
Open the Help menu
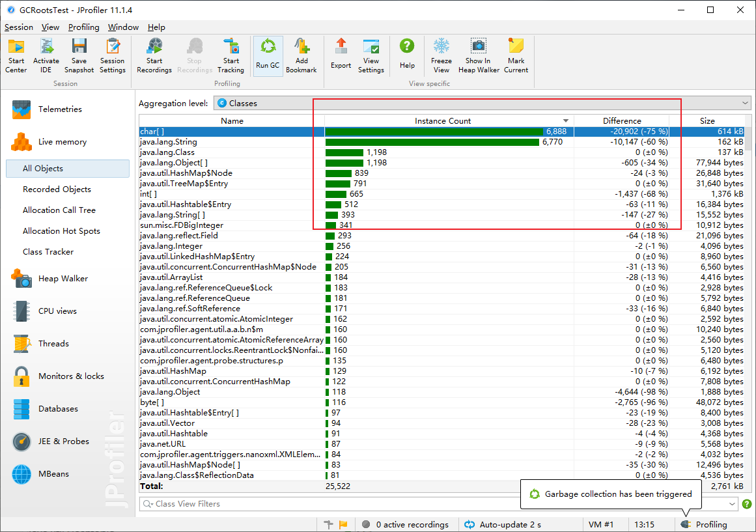156,27
